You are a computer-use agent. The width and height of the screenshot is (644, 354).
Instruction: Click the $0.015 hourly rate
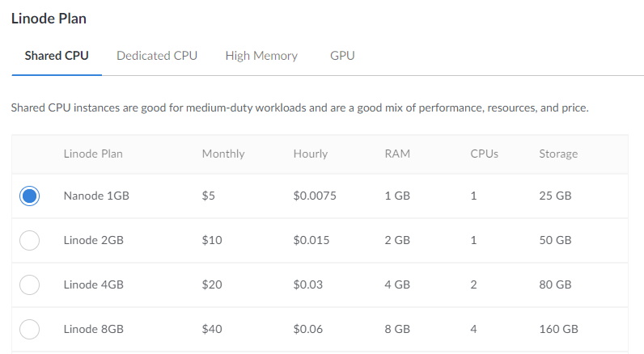[x=311, y=240]
